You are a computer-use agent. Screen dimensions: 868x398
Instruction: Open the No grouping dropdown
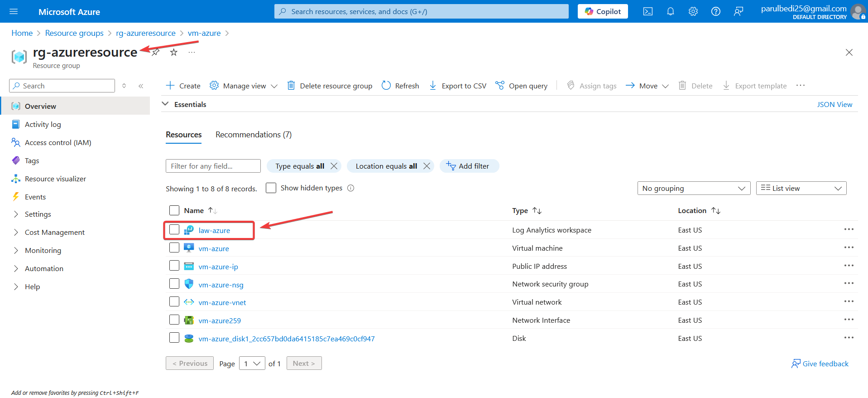(694, 188)
